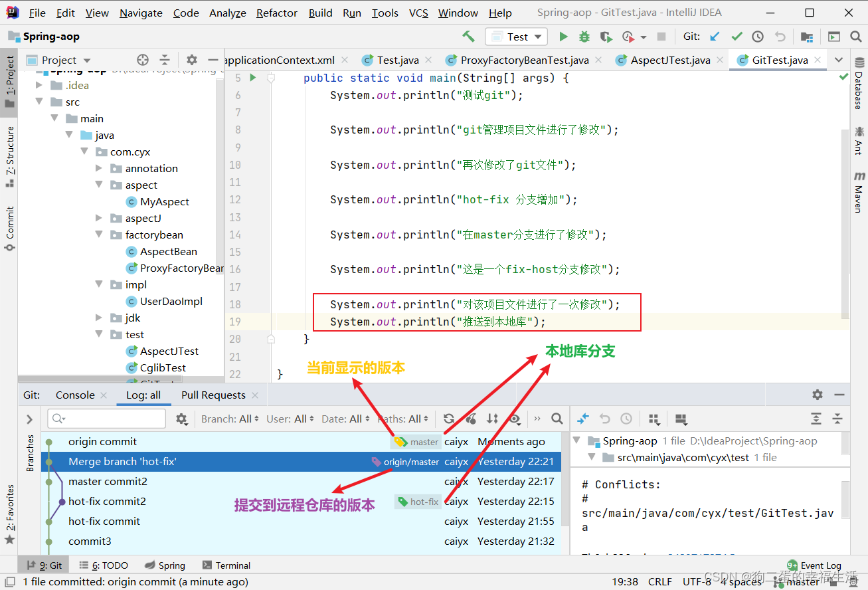Click the run gutter arrow at line 5
Image resolution: width=868 pixels, height=590 pixels.
252,78
